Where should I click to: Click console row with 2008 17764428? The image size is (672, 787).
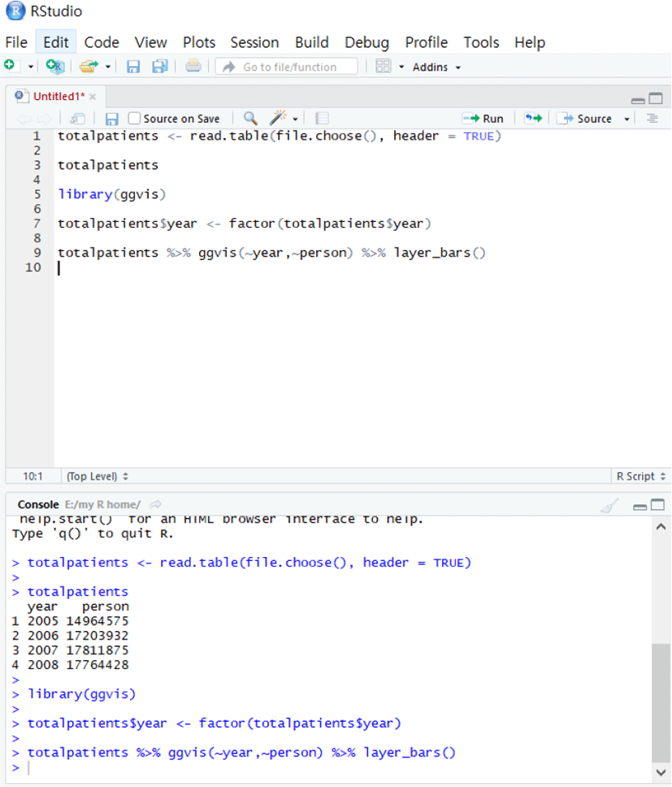click(x=70, y=664)
